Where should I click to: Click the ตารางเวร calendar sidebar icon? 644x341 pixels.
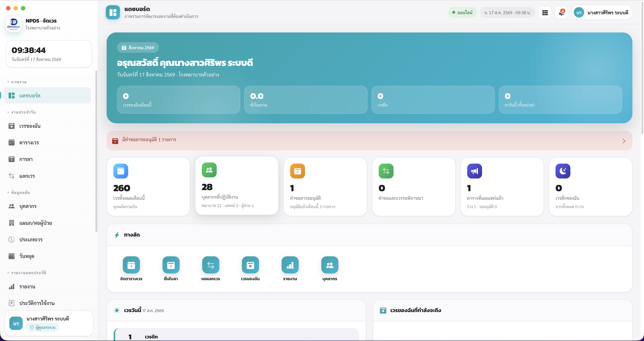point(12,143)
